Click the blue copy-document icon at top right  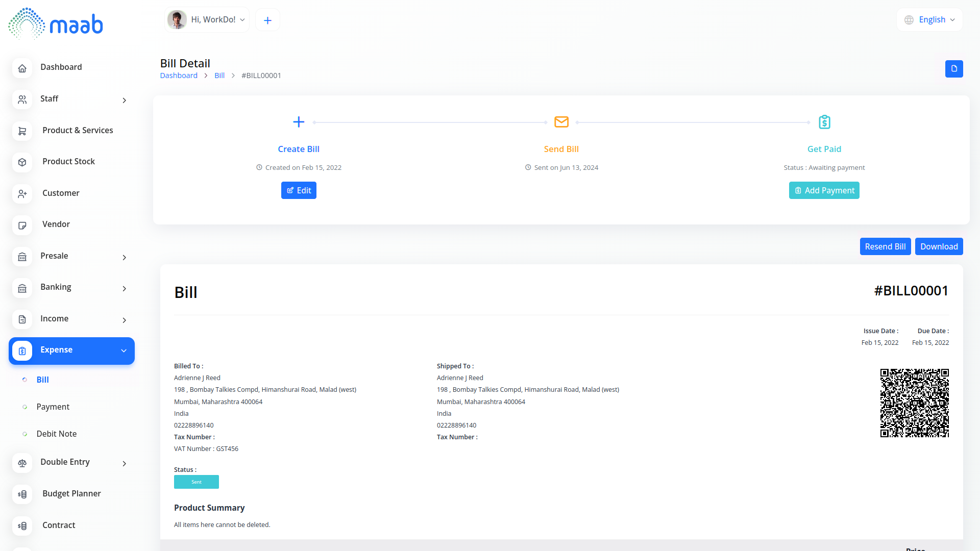[953, 69]
